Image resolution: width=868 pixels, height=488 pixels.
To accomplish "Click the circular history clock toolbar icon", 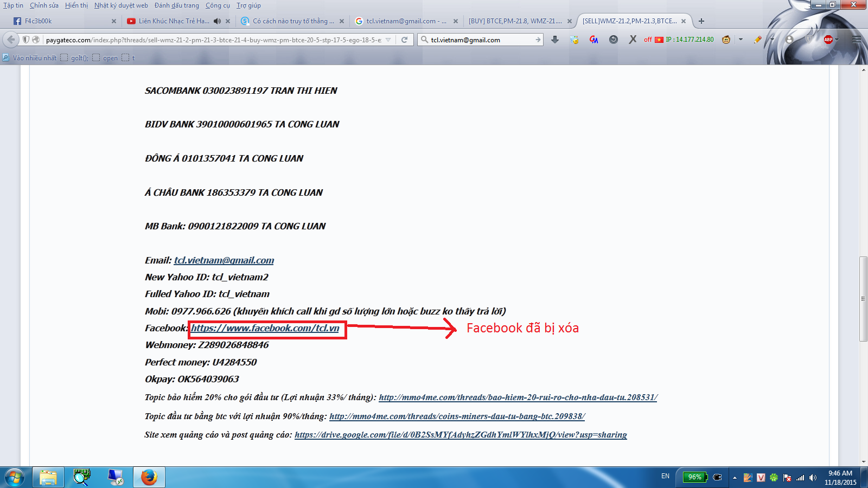I will [614, 40].
